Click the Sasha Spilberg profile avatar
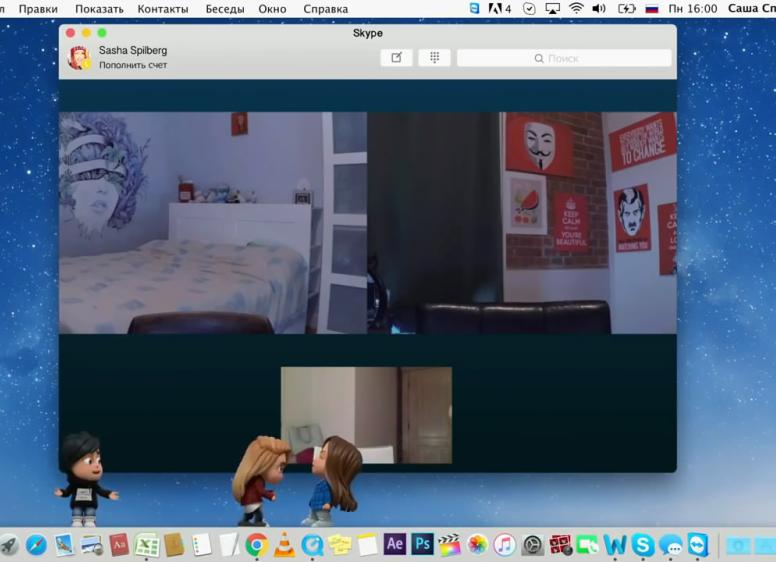Viewport: 776px width, 562px height. tap(79, 57)
